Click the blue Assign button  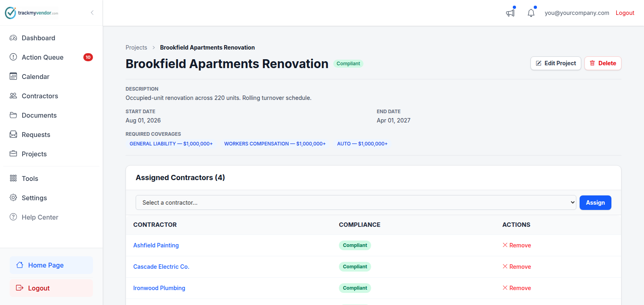click(595, 203)
